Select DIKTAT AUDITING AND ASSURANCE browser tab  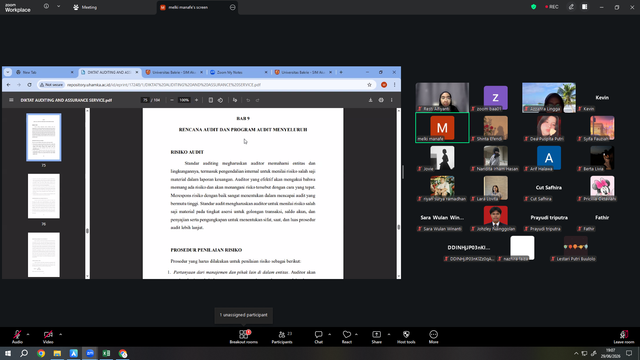coord(109,72)
